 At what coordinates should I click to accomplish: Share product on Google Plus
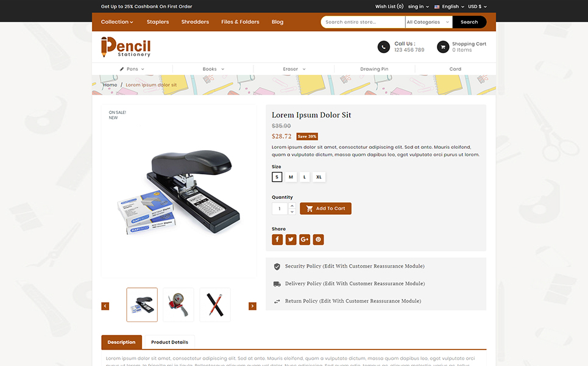pos(305,240)
